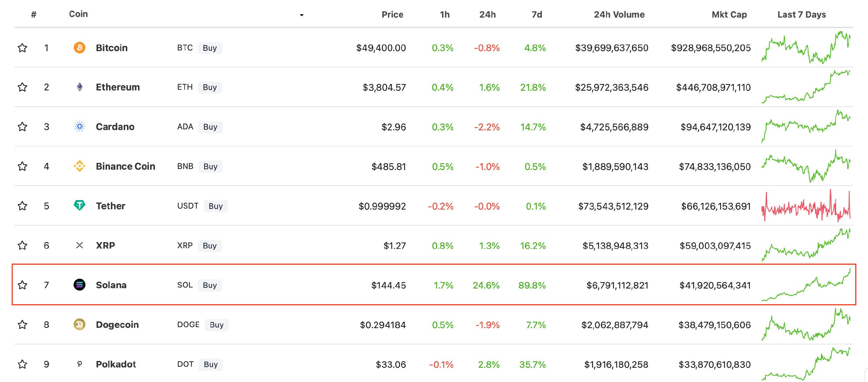Click Ethereum 7d change 21.8%
The height and width of the screenshot is (382, 868).
click(533, 87)
